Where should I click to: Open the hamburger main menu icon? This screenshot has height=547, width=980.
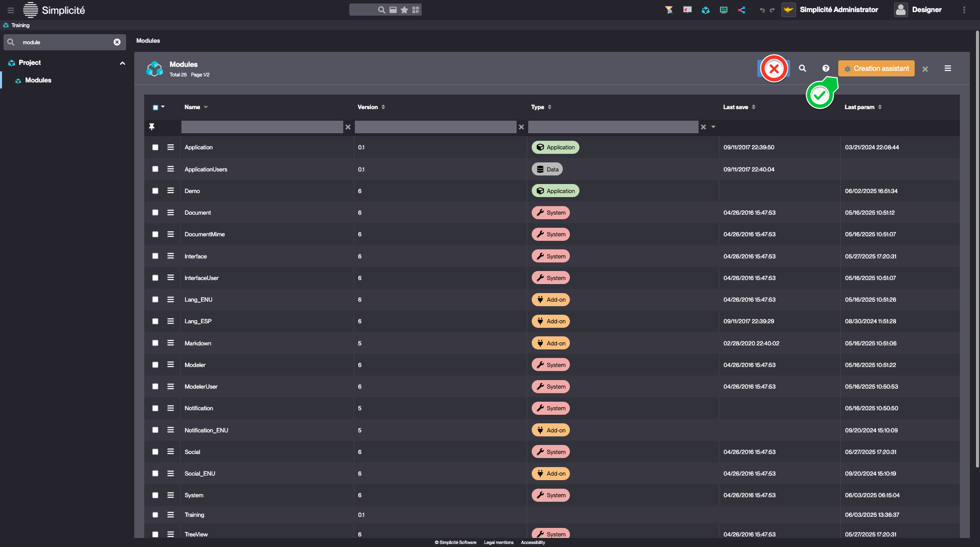point(11,10)
